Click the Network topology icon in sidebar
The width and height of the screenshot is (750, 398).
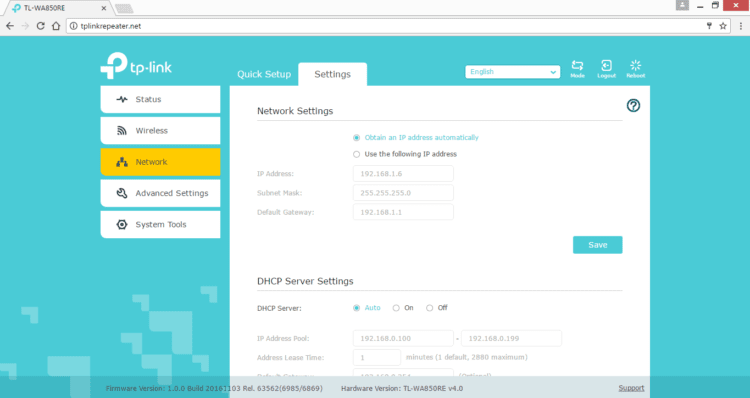(122, 162)
